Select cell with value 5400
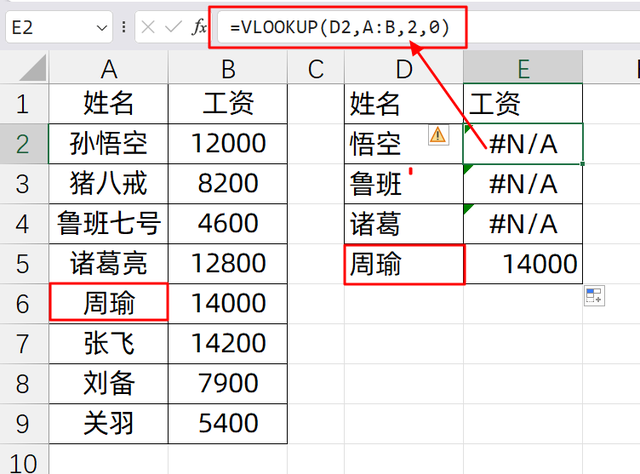The width and height of the screenshot is (640, 474). (x=228, y=424)
